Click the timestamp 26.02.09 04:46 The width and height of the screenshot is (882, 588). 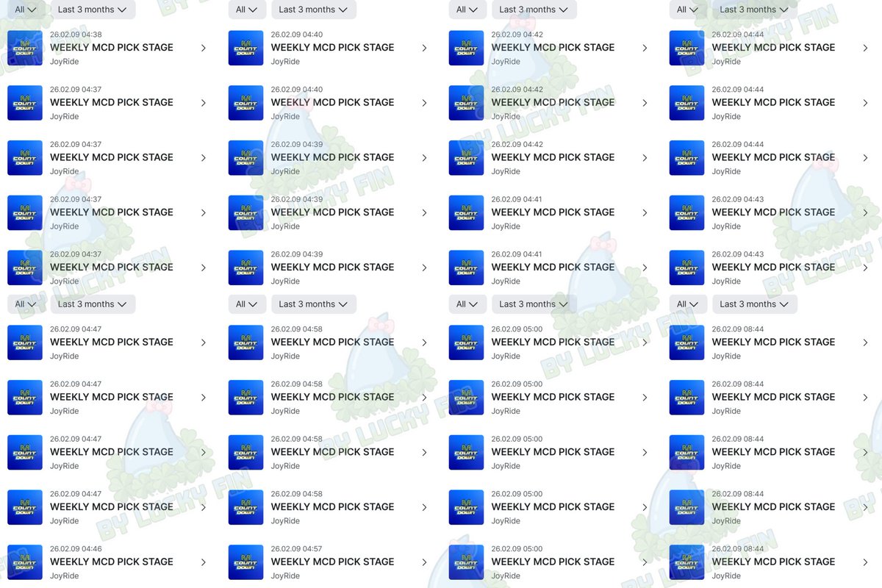76,549
